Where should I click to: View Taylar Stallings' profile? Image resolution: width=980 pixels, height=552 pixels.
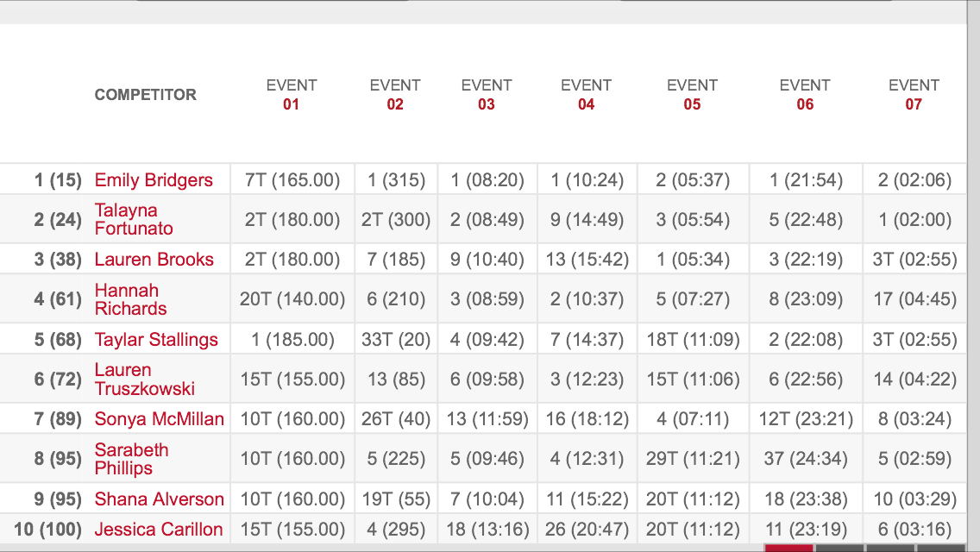coord(156,340)
